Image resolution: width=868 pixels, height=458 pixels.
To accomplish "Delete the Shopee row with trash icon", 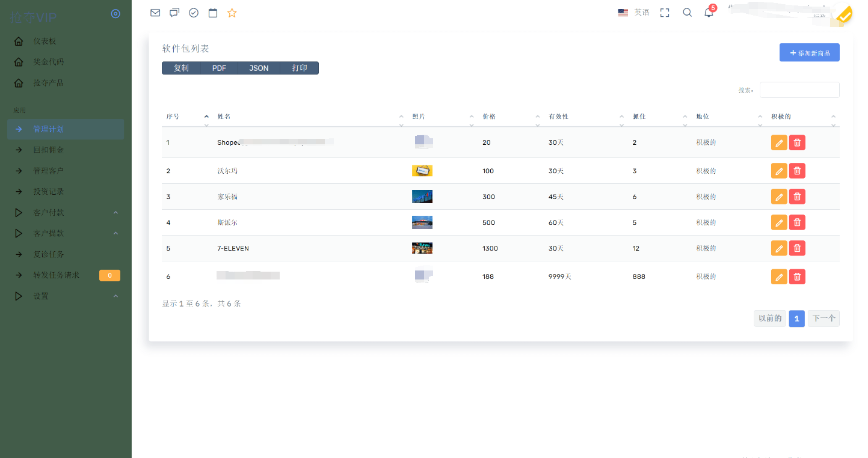I will 797,142.
